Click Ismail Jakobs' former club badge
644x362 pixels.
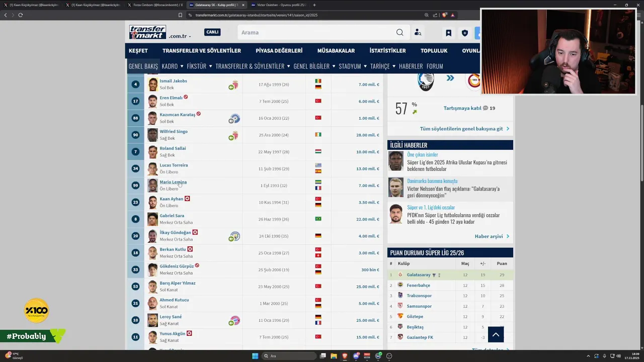[x=234, y=85]
